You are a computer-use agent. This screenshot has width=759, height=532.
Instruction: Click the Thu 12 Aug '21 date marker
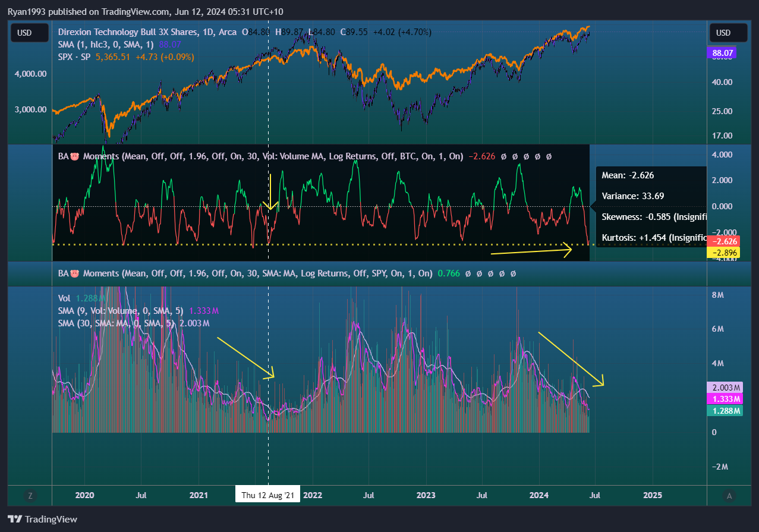pyautogui.click(x=268, y=495)
